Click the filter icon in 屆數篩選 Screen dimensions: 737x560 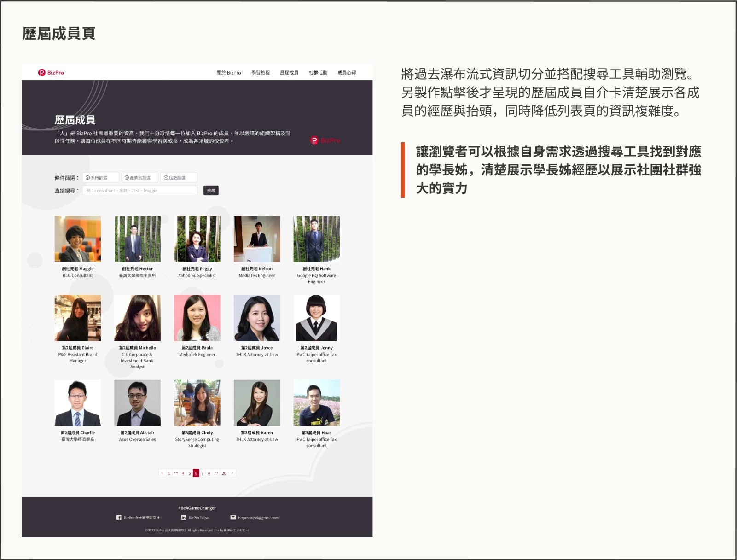pyautogui.click(x=166, y=178)
